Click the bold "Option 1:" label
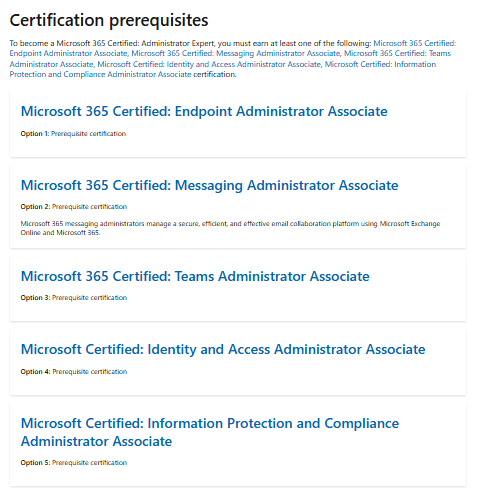The width and height of the screenshot is (485, 494). (x=35, y=134)
